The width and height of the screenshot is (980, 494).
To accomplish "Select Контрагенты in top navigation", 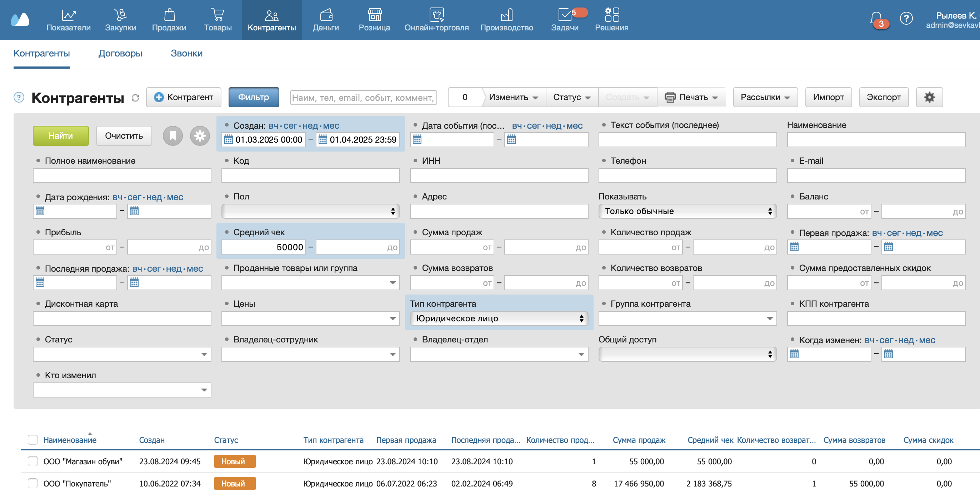I will pyautogui.click(x=272, y=20).
